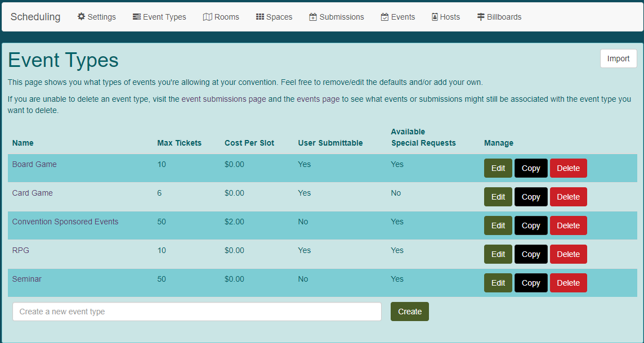Image resolution: width=644 pixels, height=343 pixels.
Task: Click Seminar's max tickets value 50
Action: click(162, 279)
